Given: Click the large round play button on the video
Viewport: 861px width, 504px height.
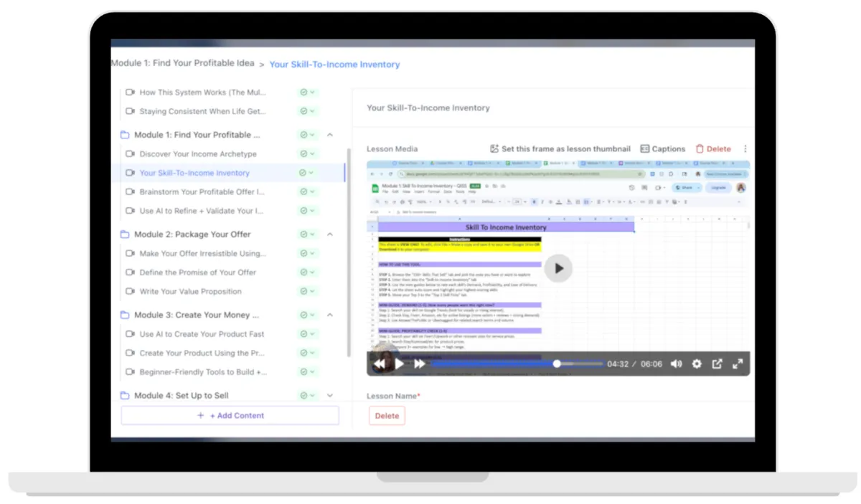Looking at the screenshot, I should click(558, 269).
